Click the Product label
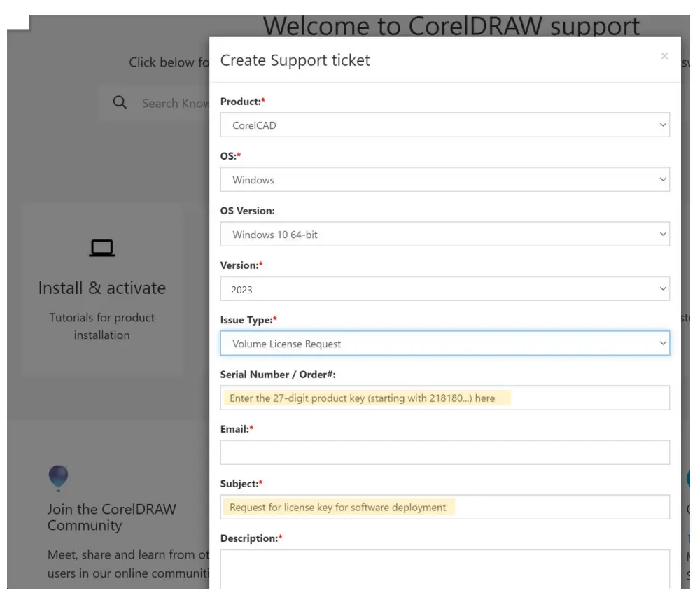The width and height of the screenshot is (700, 600). [x=242, y=102]
